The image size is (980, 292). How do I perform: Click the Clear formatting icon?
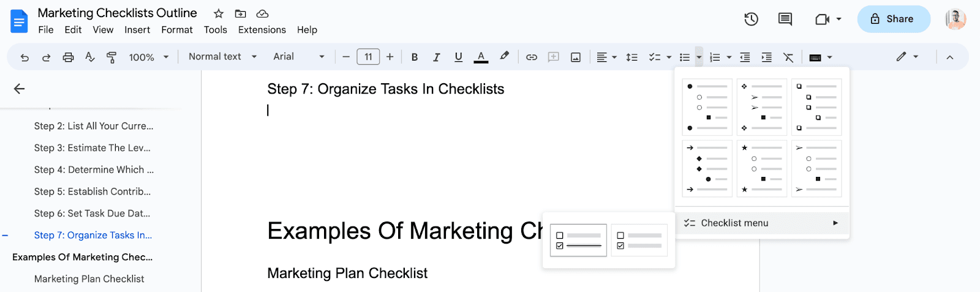(x=788, y=57)
